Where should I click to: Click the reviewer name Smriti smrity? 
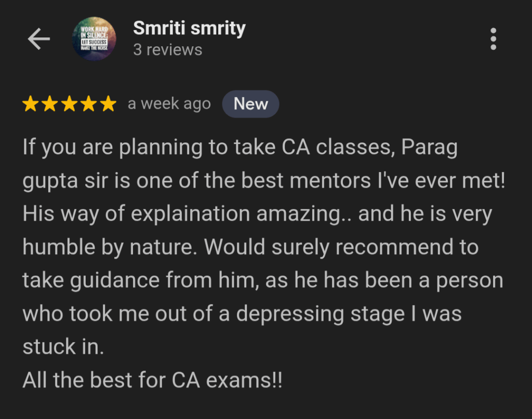click(x=189, y=28)
